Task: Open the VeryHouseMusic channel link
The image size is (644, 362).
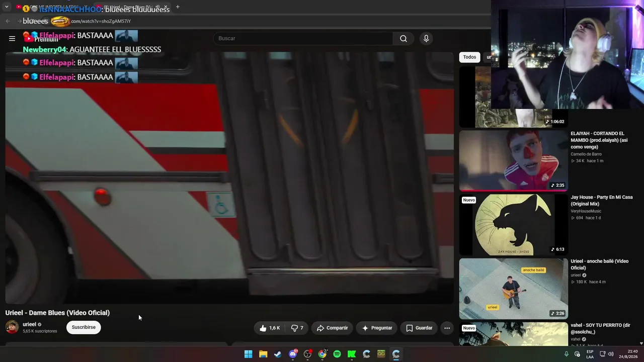Action: point(586,211)
